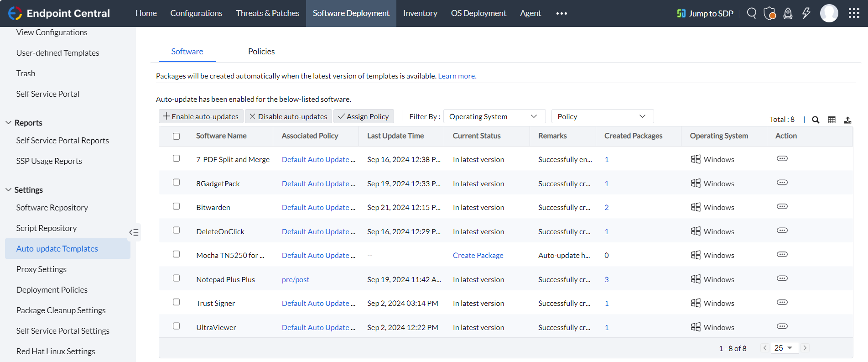
Task: Select the Notepad Plus Plus row checkbox
Action: pyautogui.click(x=177, y=278)
